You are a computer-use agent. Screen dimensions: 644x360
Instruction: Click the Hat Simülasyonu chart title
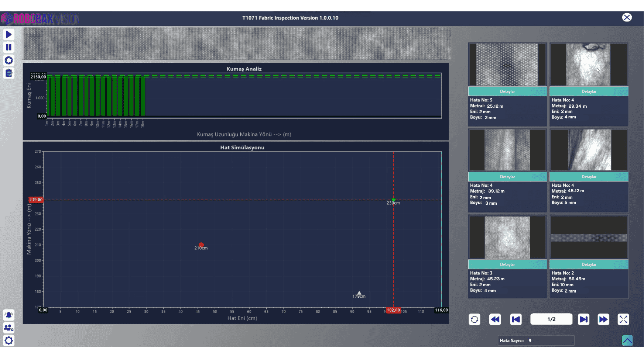[242, 148]
